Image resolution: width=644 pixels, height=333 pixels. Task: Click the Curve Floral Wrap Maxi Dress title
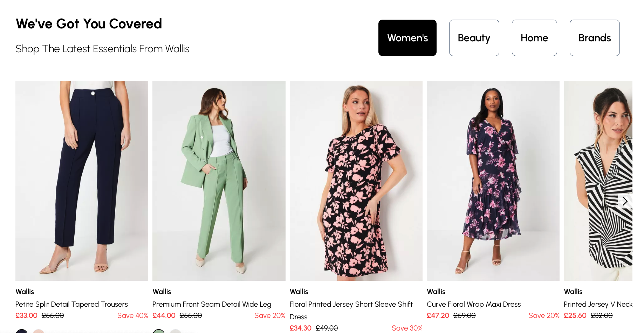tap(473, 304)
